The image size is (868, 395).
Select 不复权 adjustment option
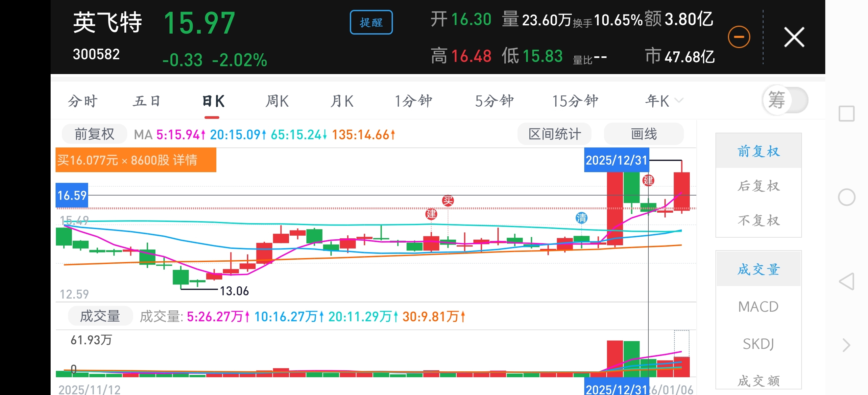pos(758,221)
